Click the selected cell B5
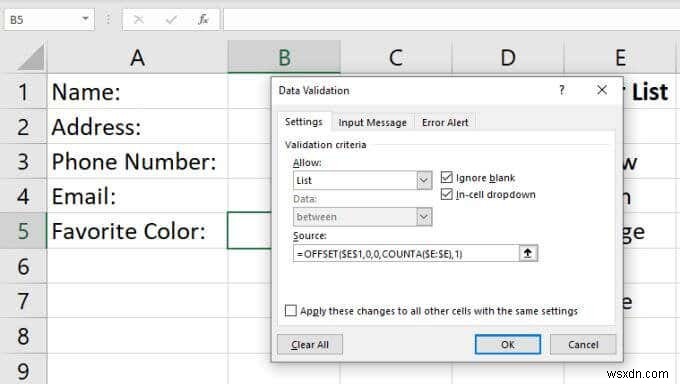The image size is (680, 384). click(x=250, y=231)
